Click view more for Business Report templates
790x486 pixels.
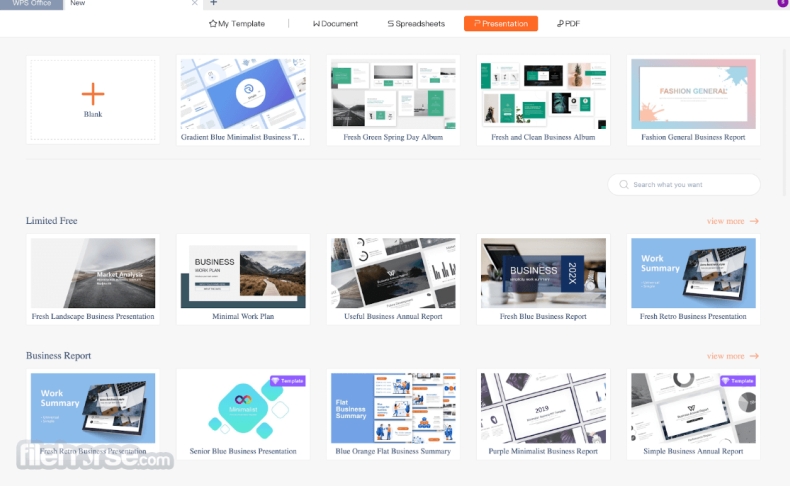pyautogui.click(x=732, y=356)
